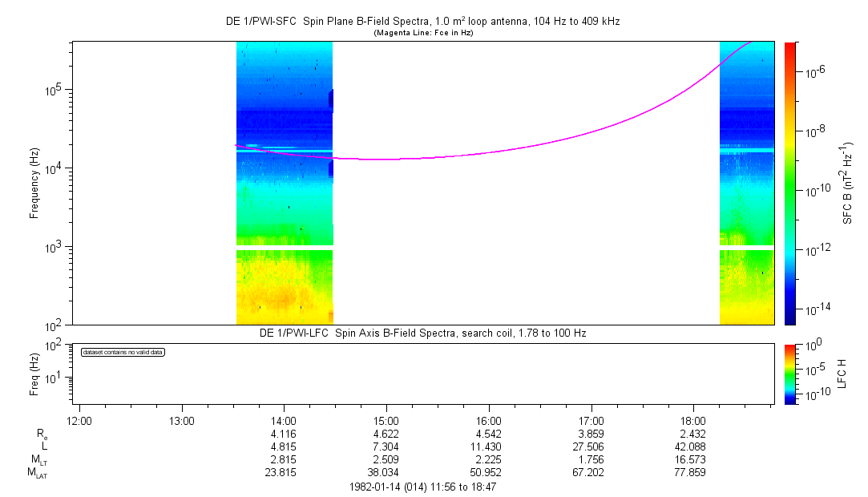Select the DE 1/PWI-LFC Spin Axis panel title
This screenshot has height=497, width=868.
pos(422,333)
